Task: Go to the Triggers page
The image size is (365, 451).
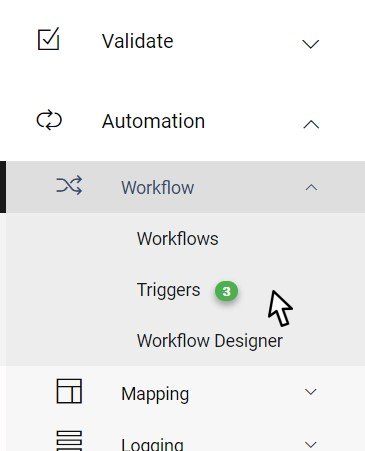Action: pos(169,290)
